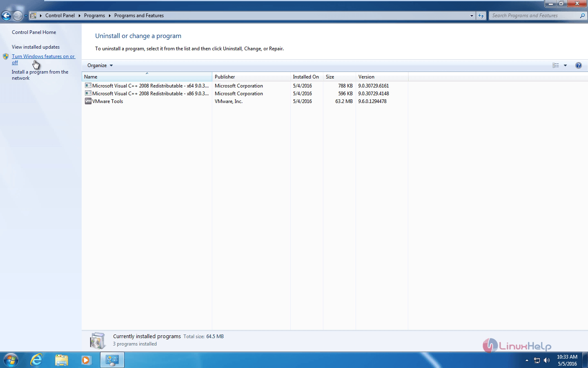Close the Programs and Features window
Viewport: 588px width, 368px height.
(x=577, y=3)
